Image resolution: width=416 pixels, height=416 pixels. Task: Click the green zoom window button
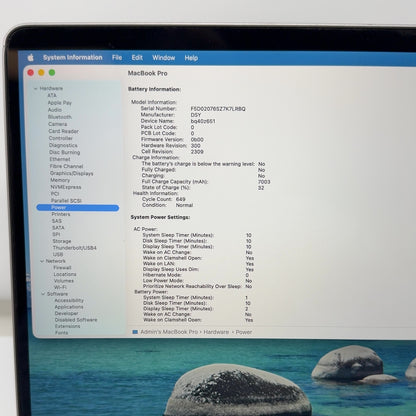tap(52, 72)
